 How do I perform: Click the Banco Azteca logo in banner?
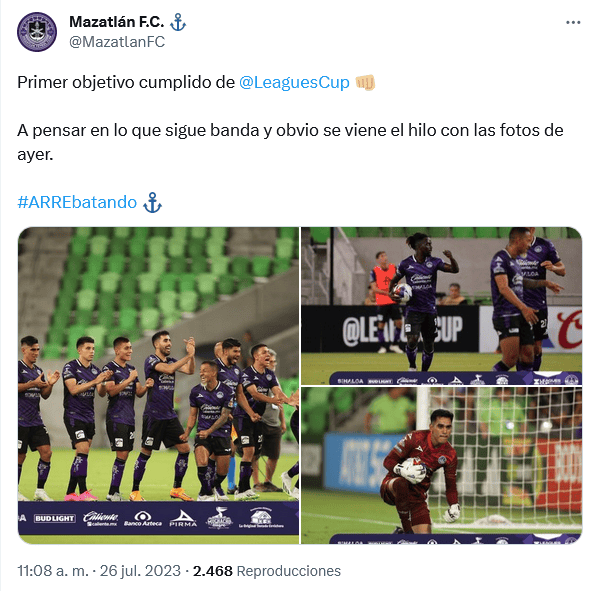[143, 519]
